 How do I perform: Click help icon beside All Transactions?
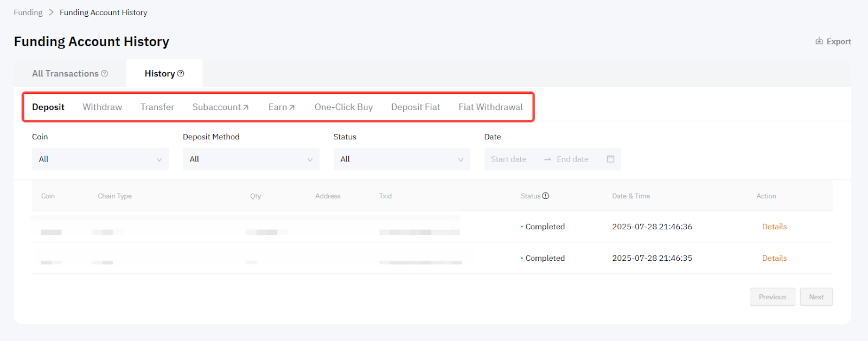coord(105,74)
